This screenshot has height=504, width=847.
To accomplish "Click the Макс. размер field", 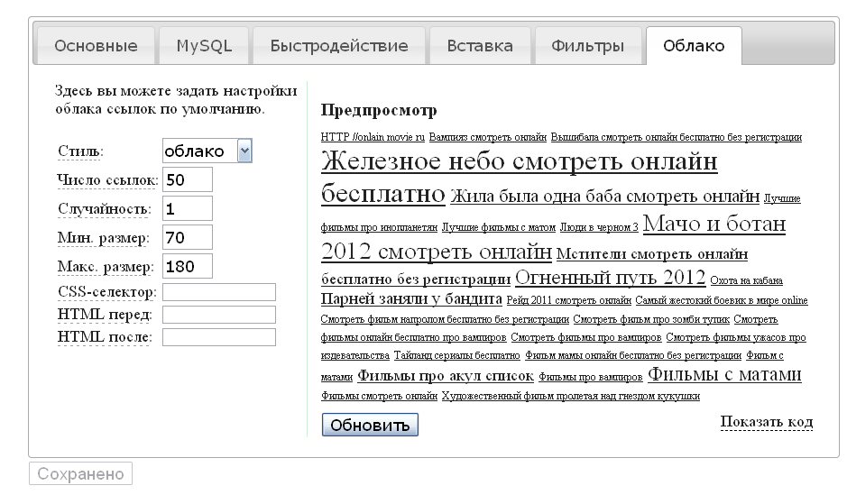I will point(187,266).
